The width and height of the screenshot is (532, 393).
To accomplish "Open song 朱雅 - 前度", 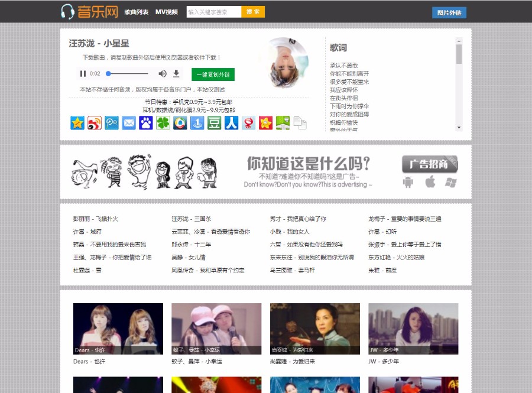I will (382, 270).
